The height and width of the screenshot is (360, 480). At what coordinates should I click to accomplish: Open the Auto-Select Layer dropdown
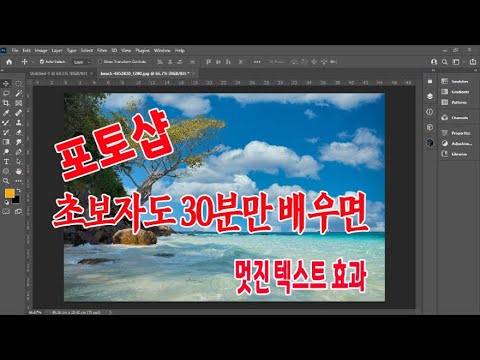click(82, 62)
